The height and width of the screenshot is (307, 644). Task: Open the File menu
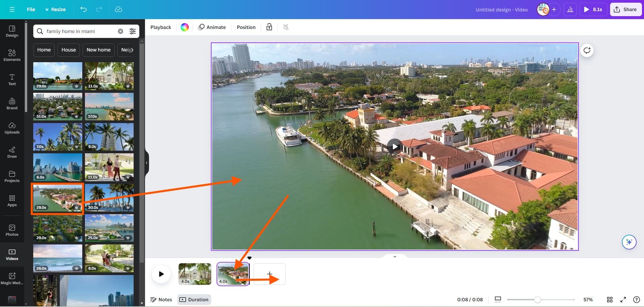(31, 9)
